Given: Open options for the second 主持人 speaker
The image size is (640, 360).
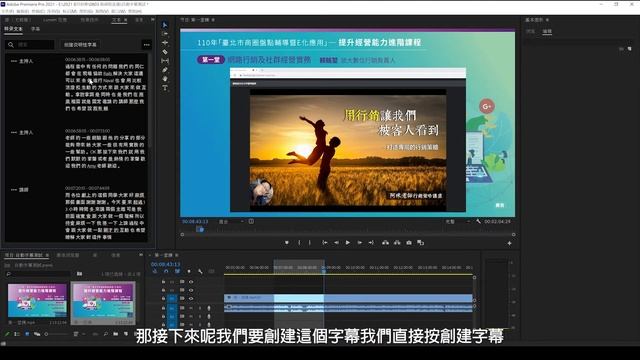Looking at the screenshot, I should coord(13,133).
